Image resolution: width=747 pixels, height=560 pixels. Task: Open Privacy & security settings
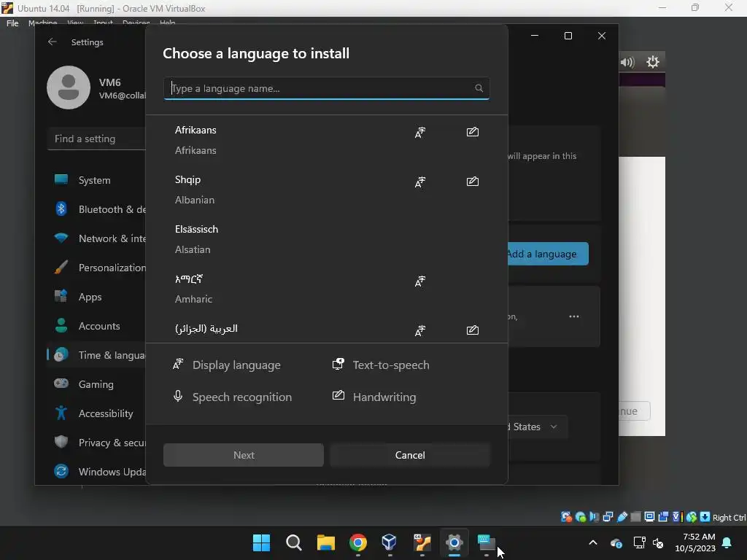coord(97,443)
